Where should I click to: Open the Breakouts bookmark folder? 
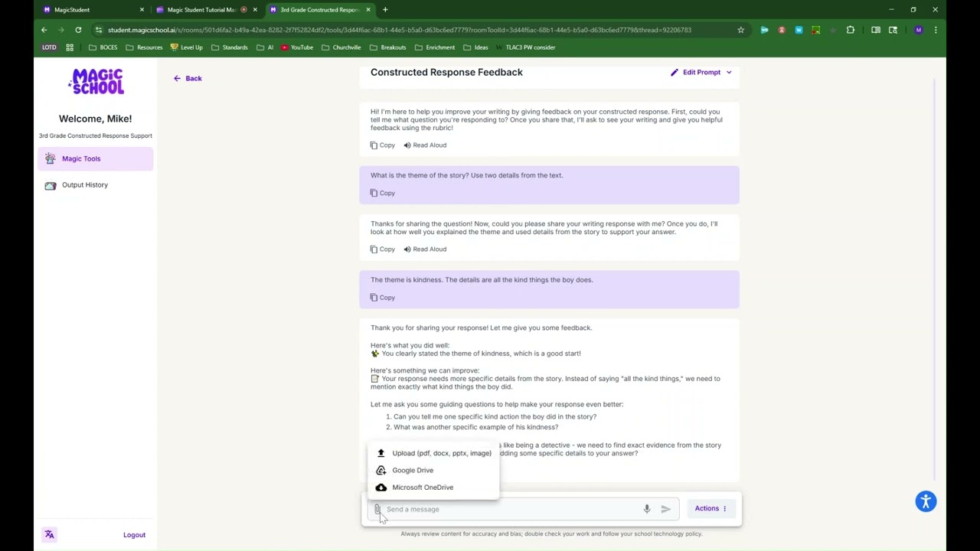(387, 47)
